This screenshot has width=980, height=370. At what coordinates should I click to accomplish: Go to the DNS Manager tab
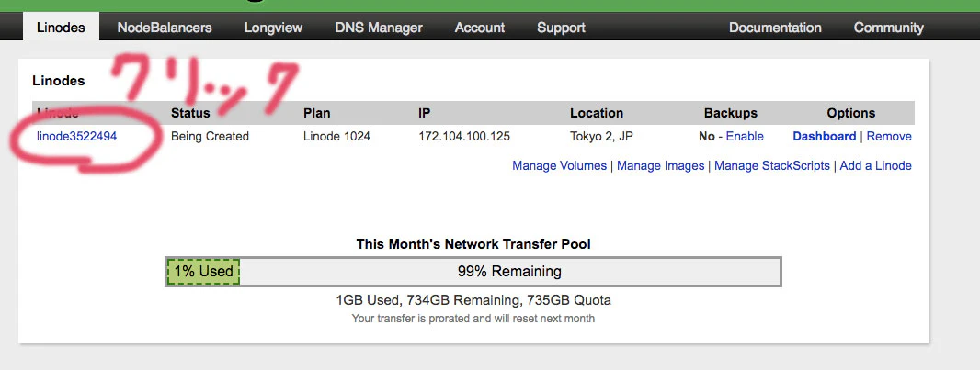click(x=379, y=28)
